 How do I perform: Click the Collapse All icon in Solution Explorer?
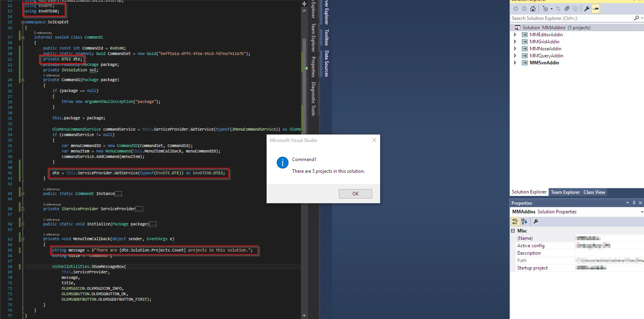(x=567, y=9)
